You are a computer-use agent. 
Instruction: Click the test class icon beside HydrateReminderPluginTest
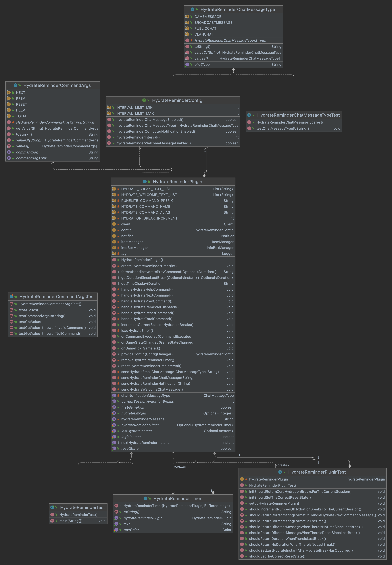click(x=280, y=472)
